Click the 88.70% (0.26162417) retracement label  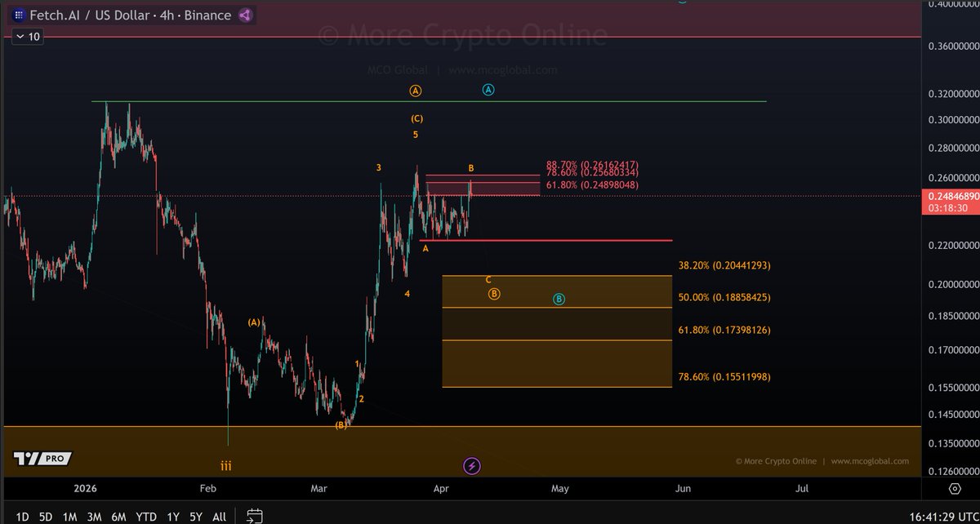tap(592, 163)
